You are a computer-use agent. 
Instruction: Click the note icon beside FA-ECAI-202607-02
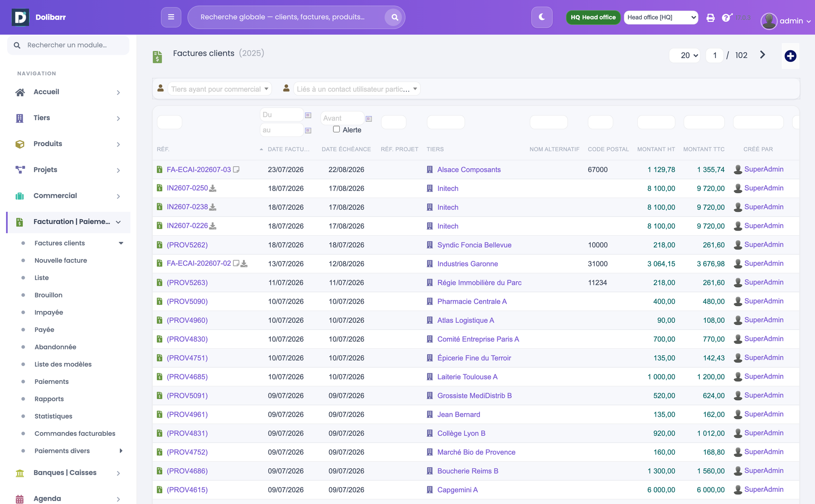pyautogui.click(x=236, y=263)
